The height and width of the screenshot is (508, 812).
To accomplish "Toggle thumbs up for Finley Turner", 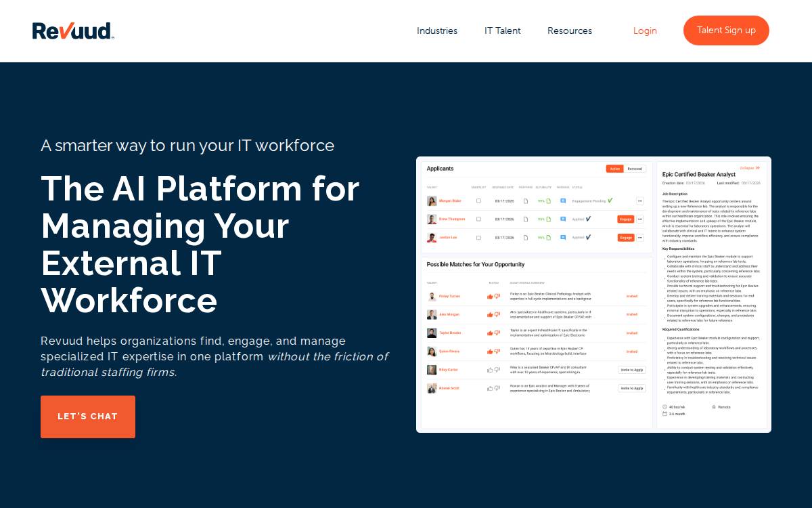I will (490, 297).
